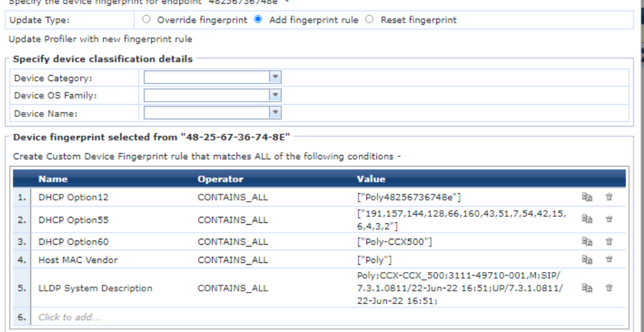Viewport: 644px width, 332px height.
Task: Click the CONTAINS_ALL operator for DHCP Option55
Action: [232, 220]
